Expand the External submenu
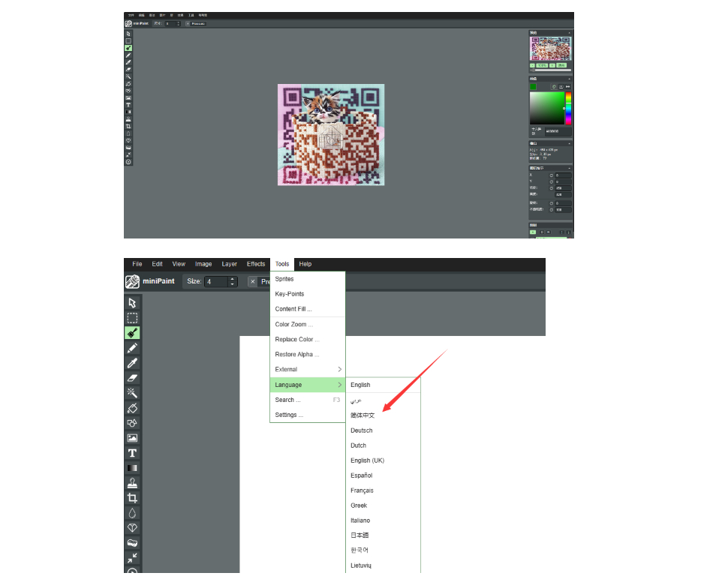The image size is (728, 585). pyautogui.click(x=308, y=370)
